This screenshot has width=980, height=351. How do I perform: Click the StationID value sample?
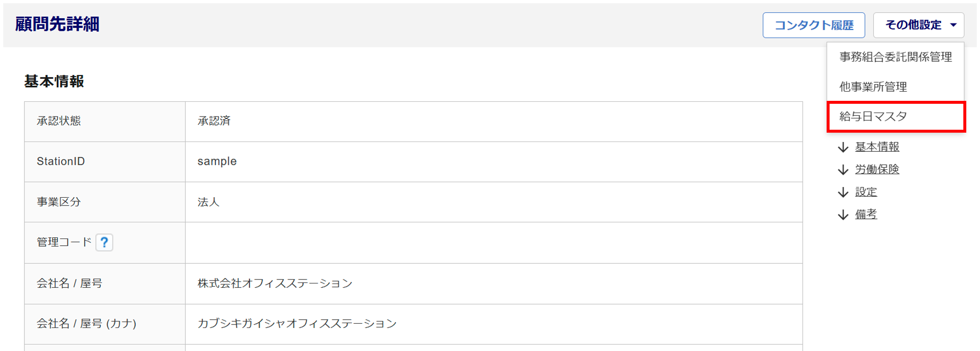click(x=217, y=162)
